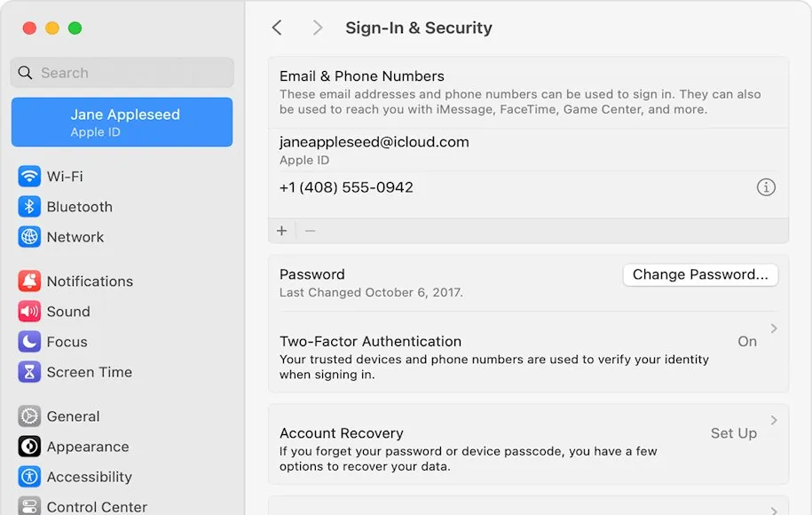Go back with the left chevron
Screen dimensions: 812x515
(277, 28)
